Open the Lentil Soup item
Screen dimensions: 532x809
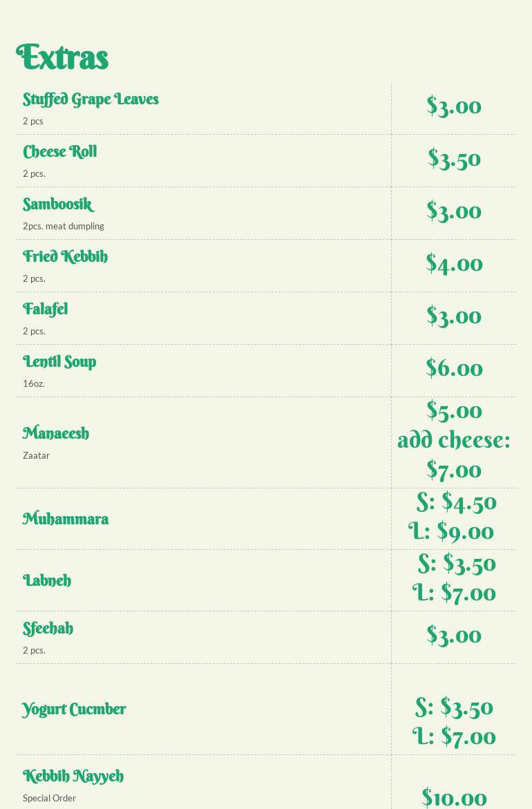pyautogui.click(x=59, y=362)
